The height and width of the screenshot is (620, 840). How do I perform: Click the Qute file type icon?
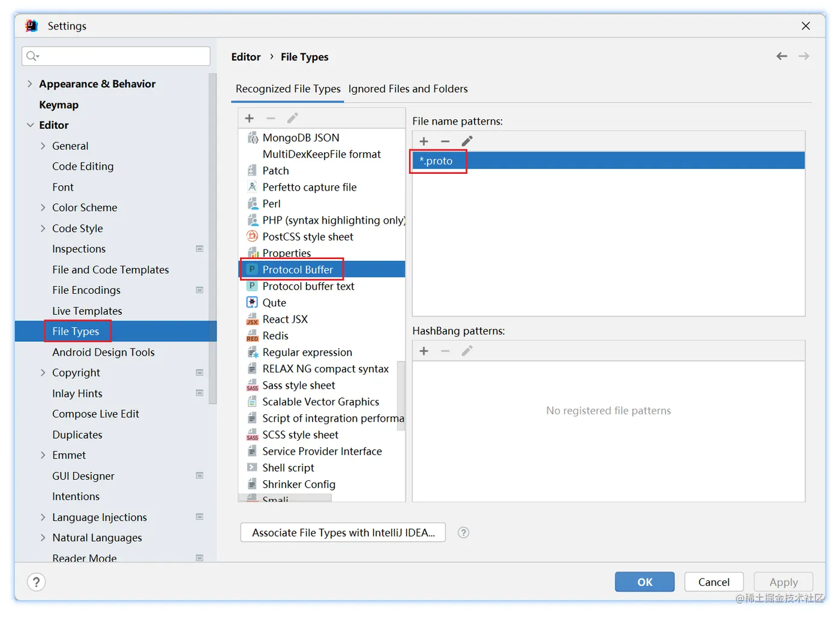tap(253, 303)
